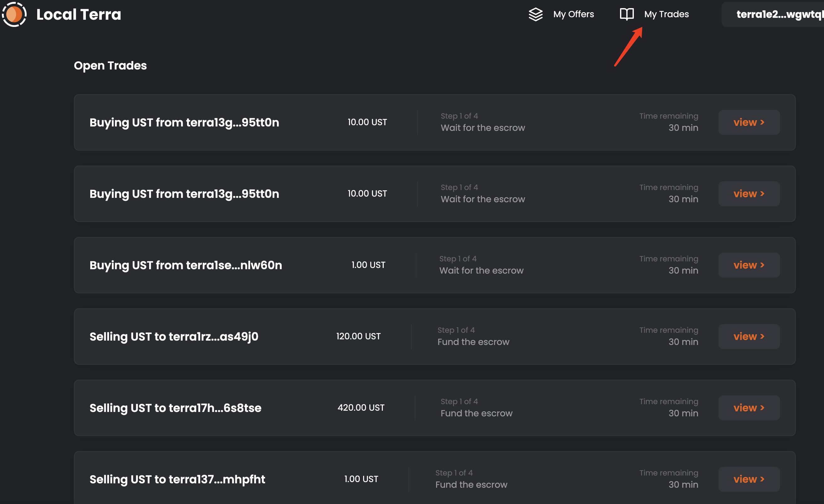Click the Local Terra title text
Viewport: 824px width, 504px height.
(79, 15)
